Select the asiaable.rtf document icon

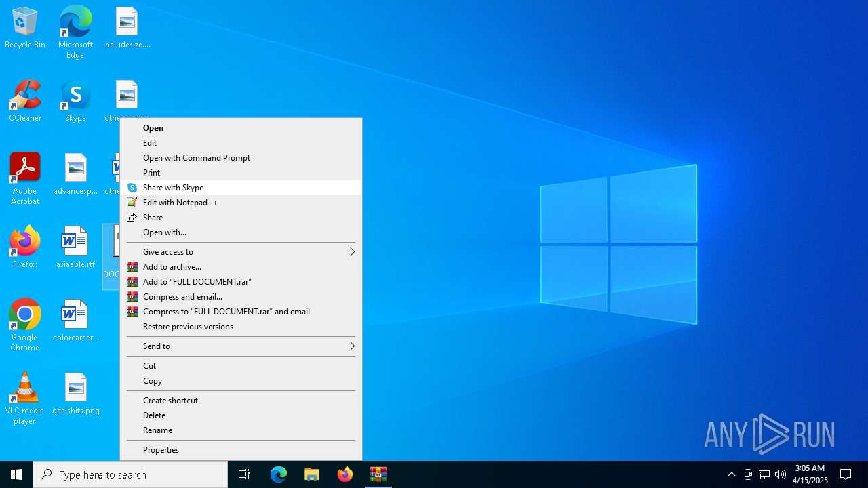pos(76,247)
